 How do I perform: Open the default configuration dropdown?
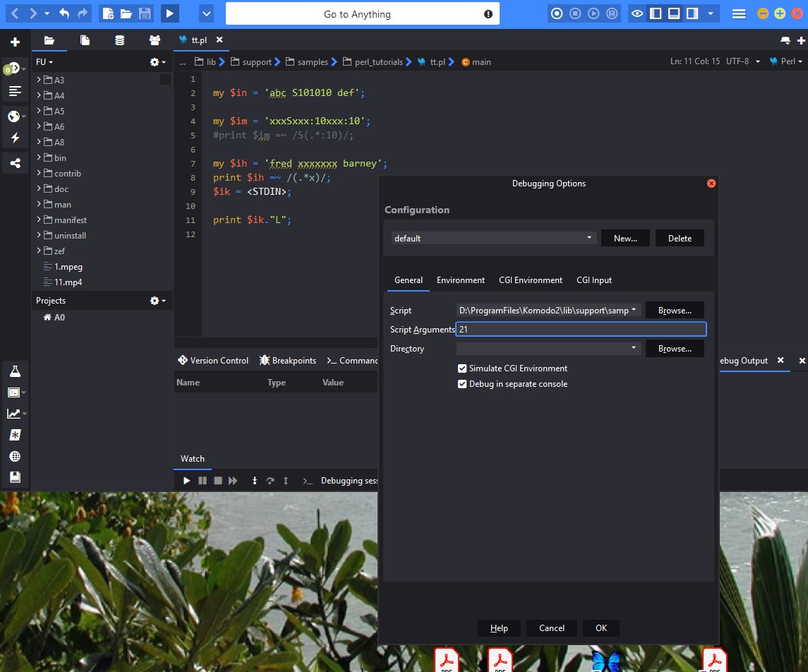click(493, 239)
